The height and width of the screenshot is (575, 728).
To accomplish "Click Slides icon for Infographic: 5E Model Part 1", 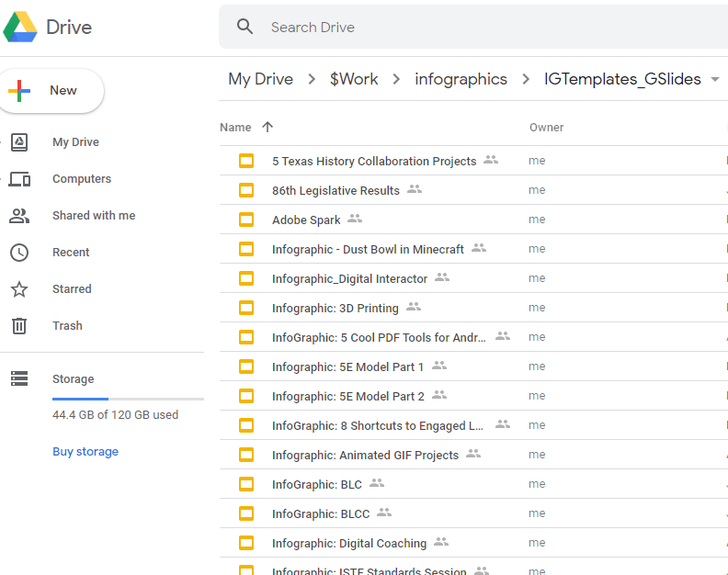I will pos(246,366).
